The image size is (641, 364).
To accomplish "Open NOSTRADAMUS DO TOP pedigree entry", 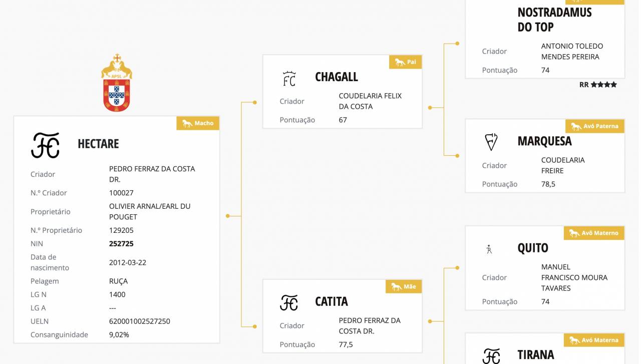I will point(554,20).
